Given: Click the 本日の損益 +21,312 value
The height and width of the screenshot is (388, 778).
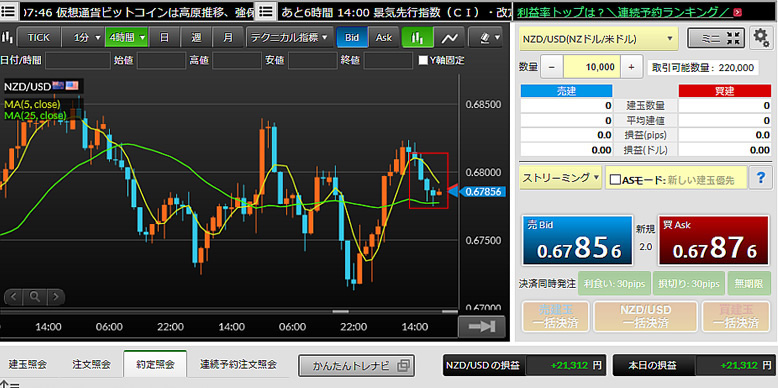Looking at the screenshot, I should coord(736,366).
